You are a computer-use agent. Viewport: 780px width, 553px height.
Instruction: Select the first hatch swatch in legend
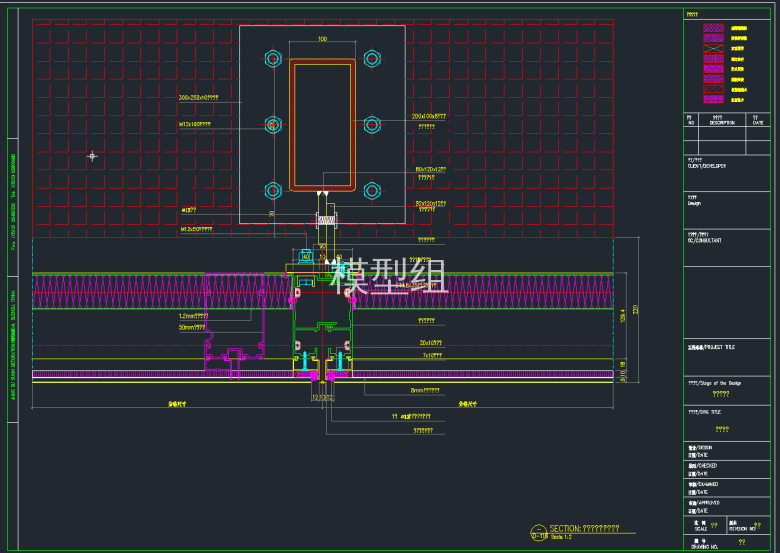(715, 30)
